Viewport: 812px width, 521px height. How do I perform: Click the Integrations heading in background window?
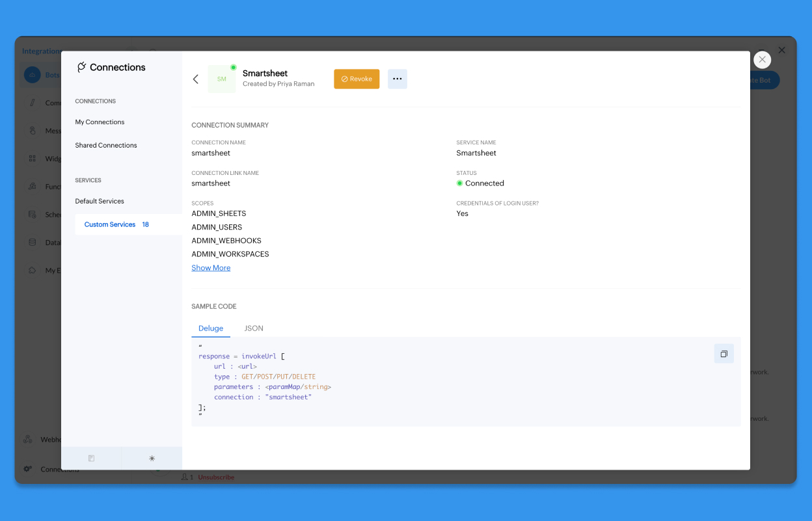click(41, 51)
